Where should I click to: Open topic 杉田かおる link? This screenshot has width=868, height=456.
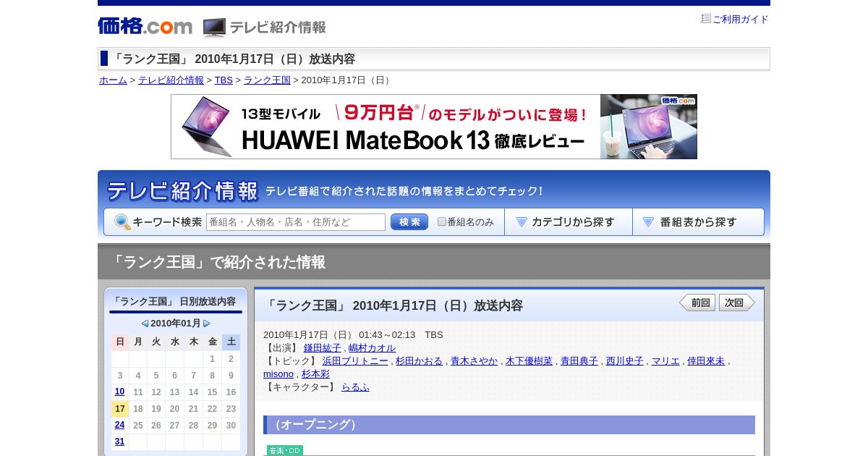click(x=419, y=361)
